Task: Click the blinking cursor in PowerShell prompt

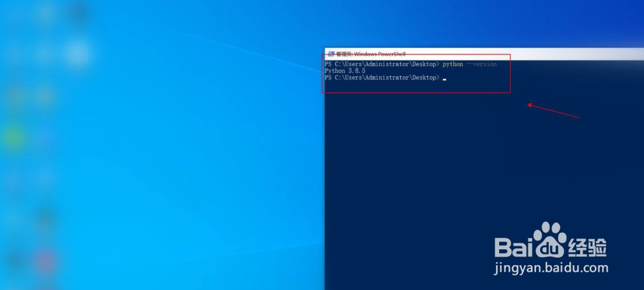Action: [443, 78]
